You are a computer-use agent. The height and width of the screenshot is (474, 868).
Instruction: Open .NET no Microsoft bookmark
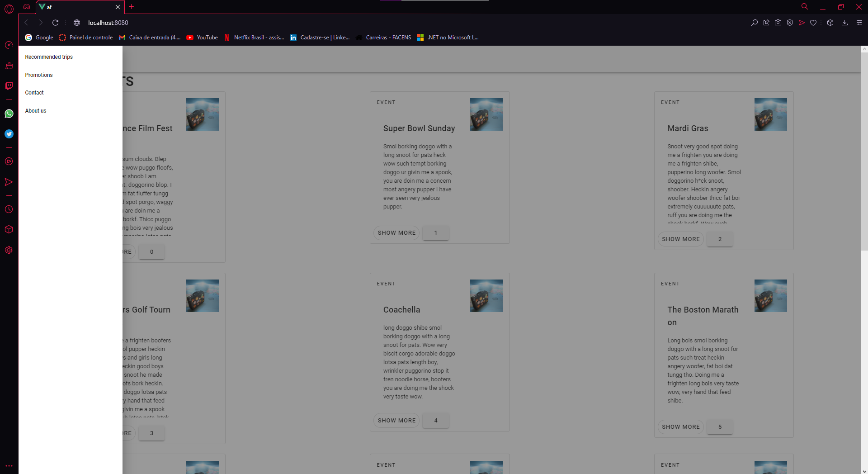(x=448, y=38)
